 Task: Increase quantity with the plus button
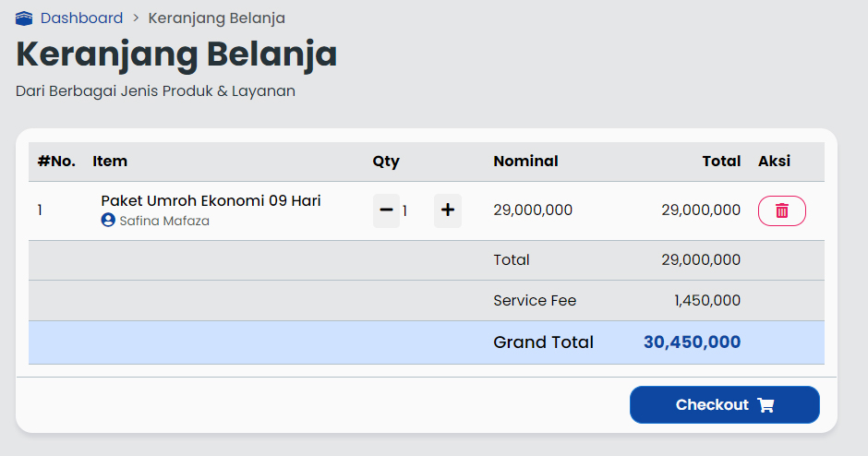point(448,210)
